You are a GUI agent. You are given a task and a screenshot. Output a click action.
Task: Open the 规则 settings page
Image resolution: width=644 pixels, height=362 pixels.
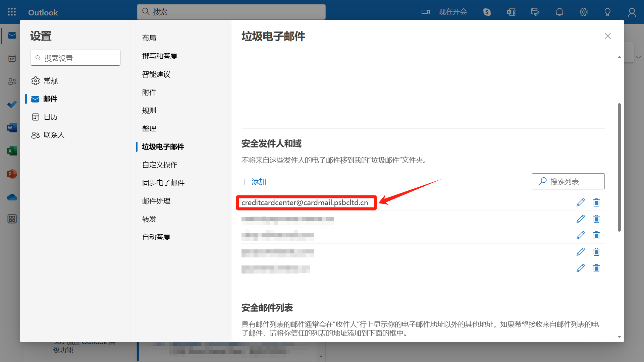149,110
